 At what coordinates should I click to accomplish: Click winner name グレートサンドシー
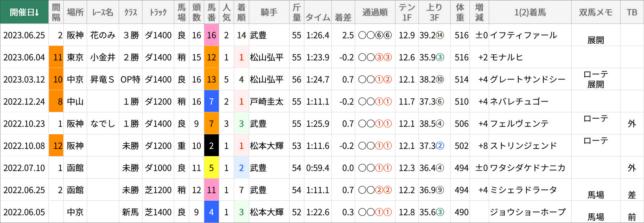tap(528, 79)
